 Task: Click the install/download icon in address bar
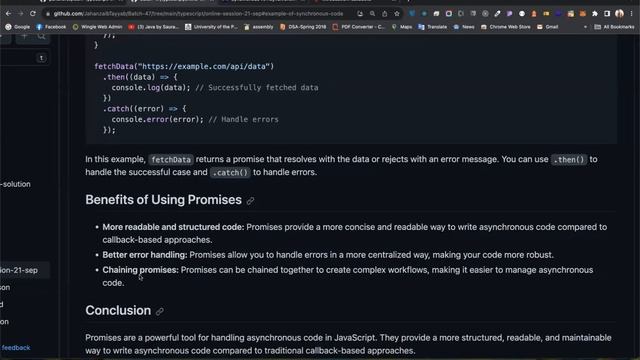360,14
